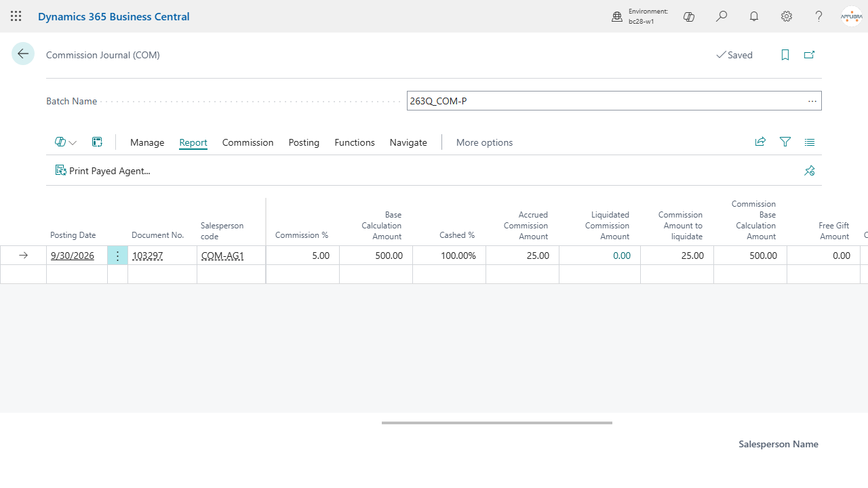Show More options
This screenshot has width=868, height=488.
484,142
